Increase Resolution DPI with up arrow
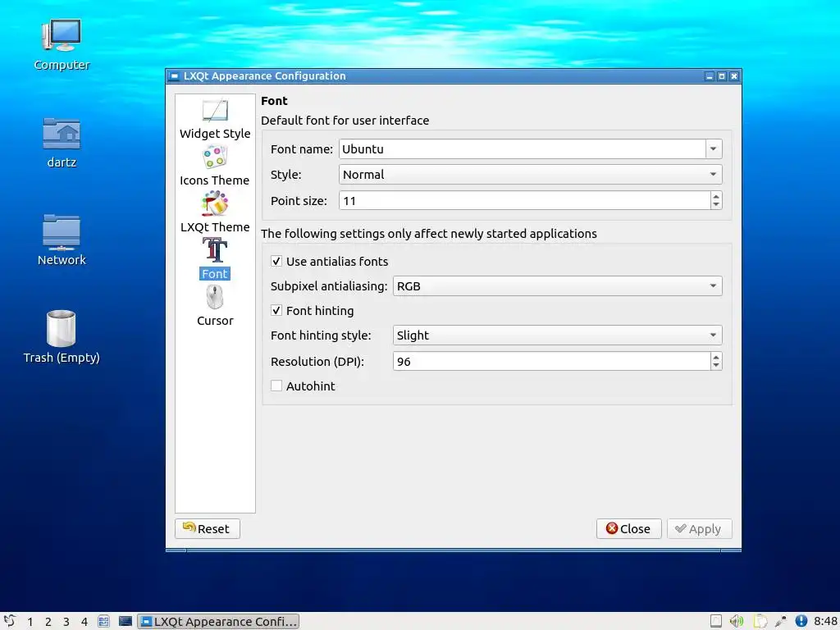Image resolution: width=840 pixels, height=630 pixels. (716, 358)
